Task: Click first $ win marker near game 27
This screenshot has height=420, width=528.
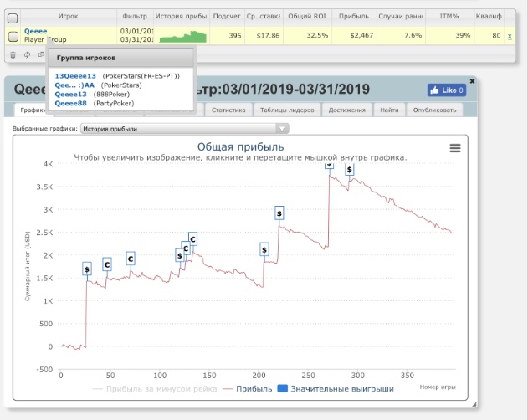Action: (87, 269)
